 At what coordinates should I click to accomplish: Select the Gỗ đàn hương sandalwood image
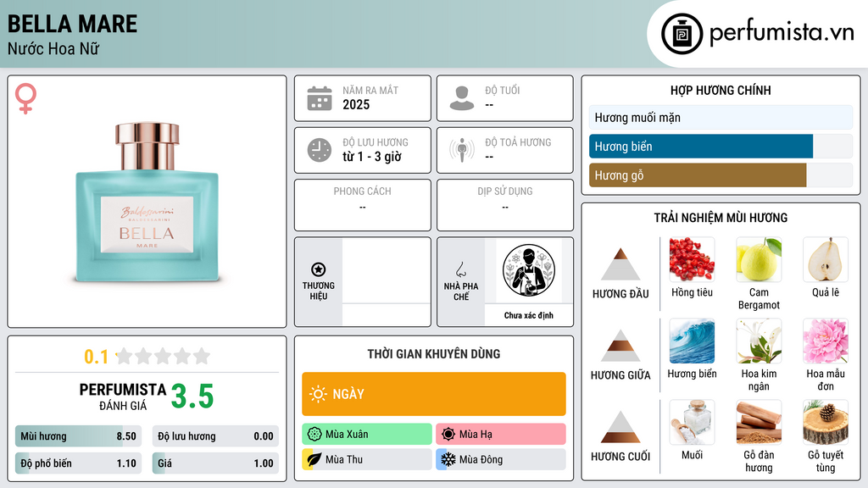(759, 422)
